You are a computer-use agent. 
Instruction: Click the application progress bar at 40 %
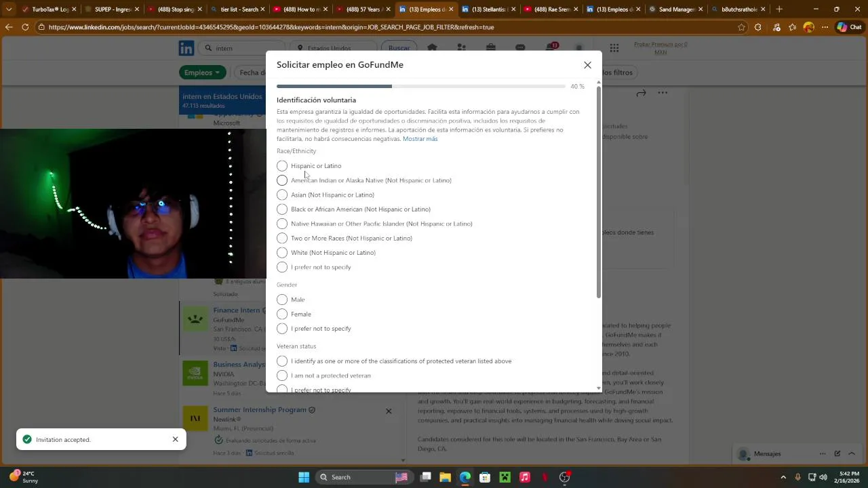420,86
